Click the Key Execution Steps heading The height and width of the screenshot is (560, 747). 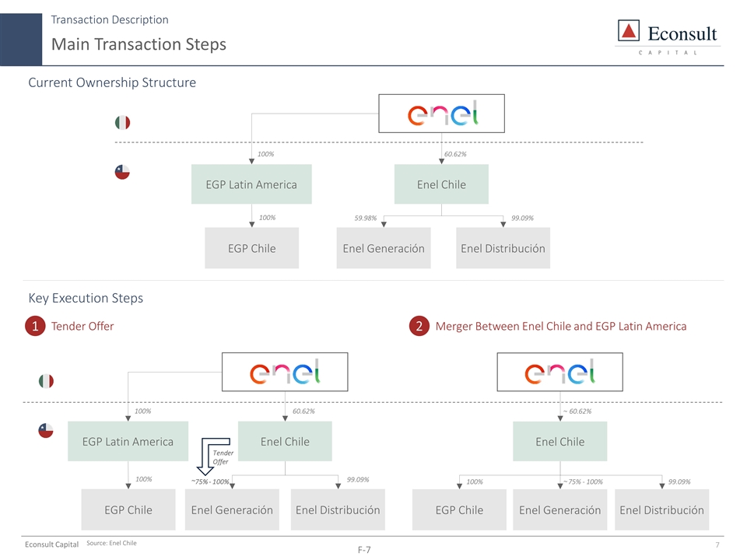point(86,298)
